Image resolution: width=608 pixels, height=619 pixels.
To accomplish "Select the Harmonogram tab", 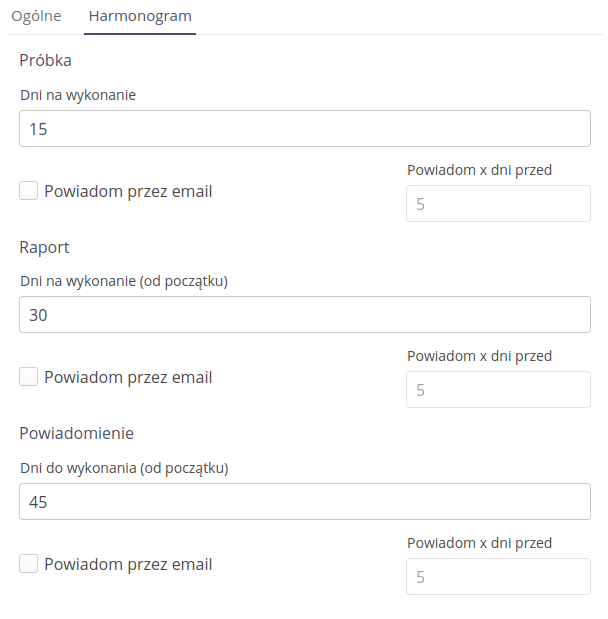I will pyautogui.click(x=140, y=16).
